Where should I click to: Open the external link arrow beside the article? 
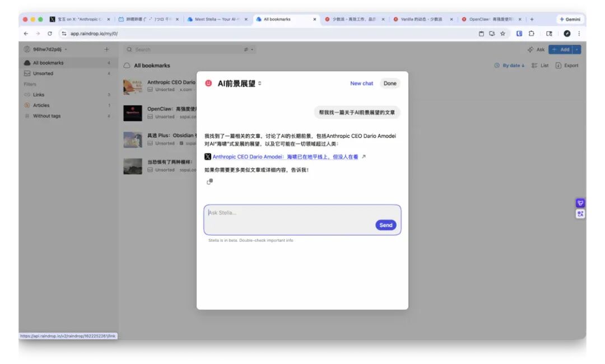click(x=364, y=157)
